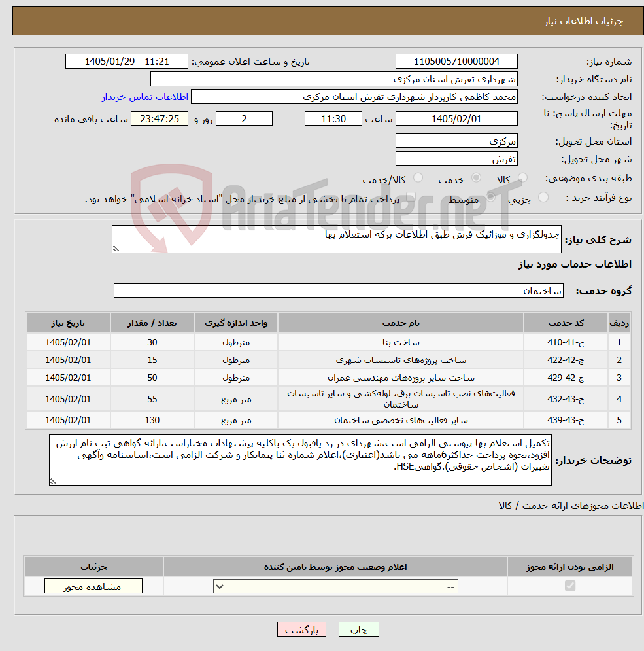Click the کد خدمت column header
This screenshot has height=651, width=644.
tap(565, 323)
